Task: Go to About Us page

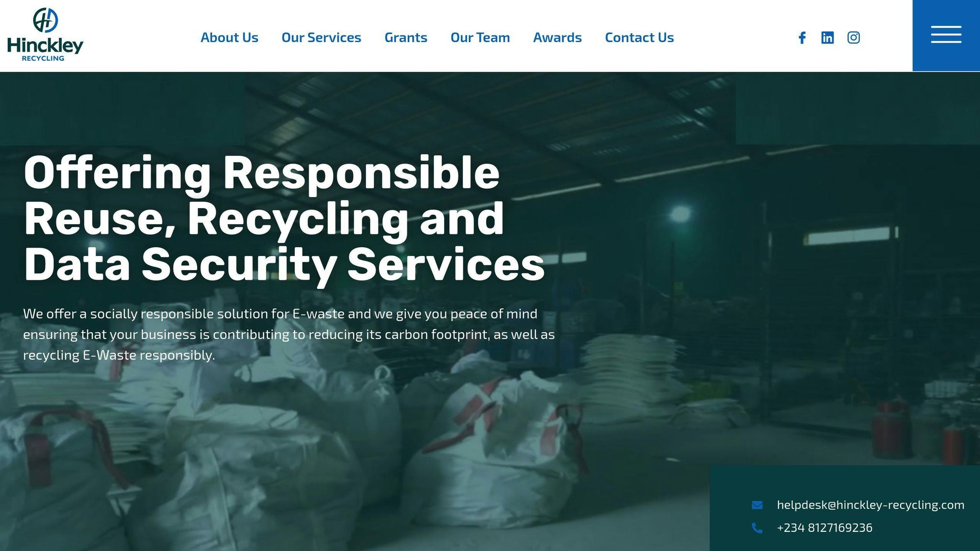Action: click(229, 37)
